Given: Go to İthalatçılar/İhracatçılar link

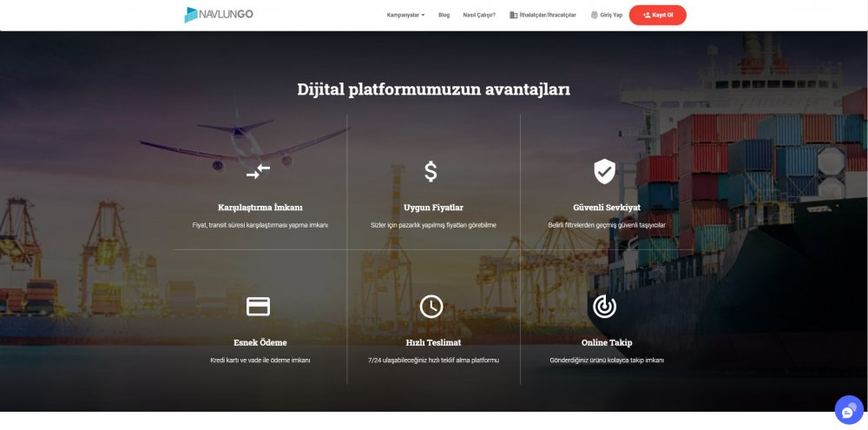Looking at the screenshot, I should [x=548, y=15].
